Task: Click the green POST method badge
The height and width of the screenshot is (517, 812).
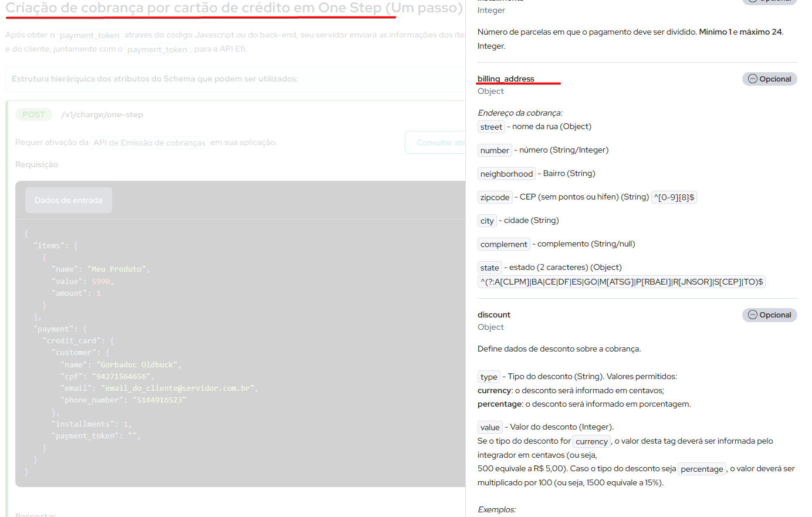Action: pyautogui.click(x=33, y=115)
